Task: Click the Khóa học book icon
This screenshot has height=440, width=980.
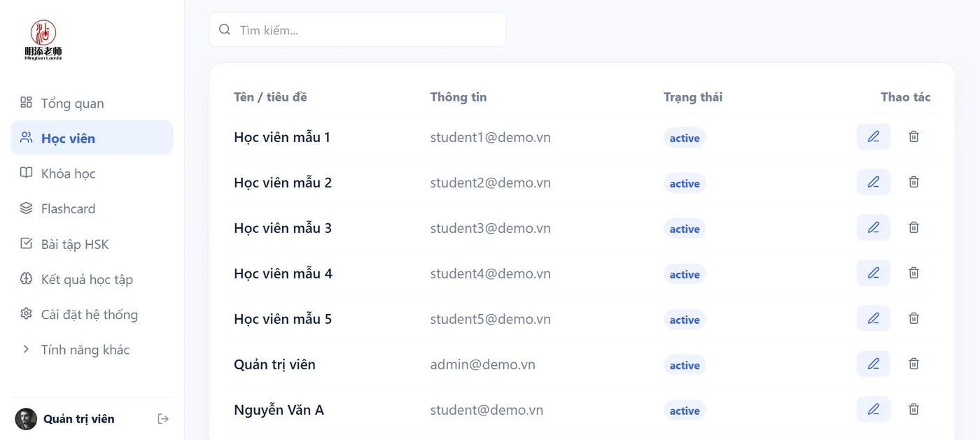Action: click(x=26, y=173)
